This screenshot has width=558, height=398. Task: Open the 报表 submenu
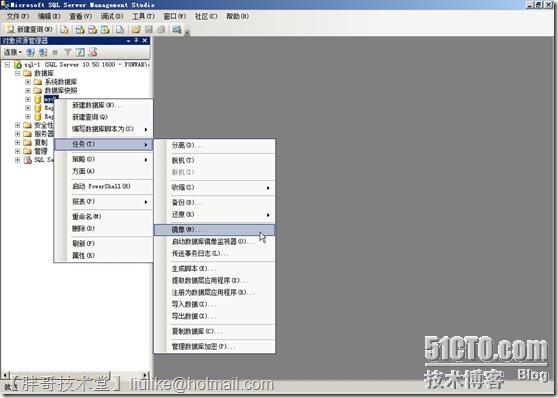click(x=103, y=201)
